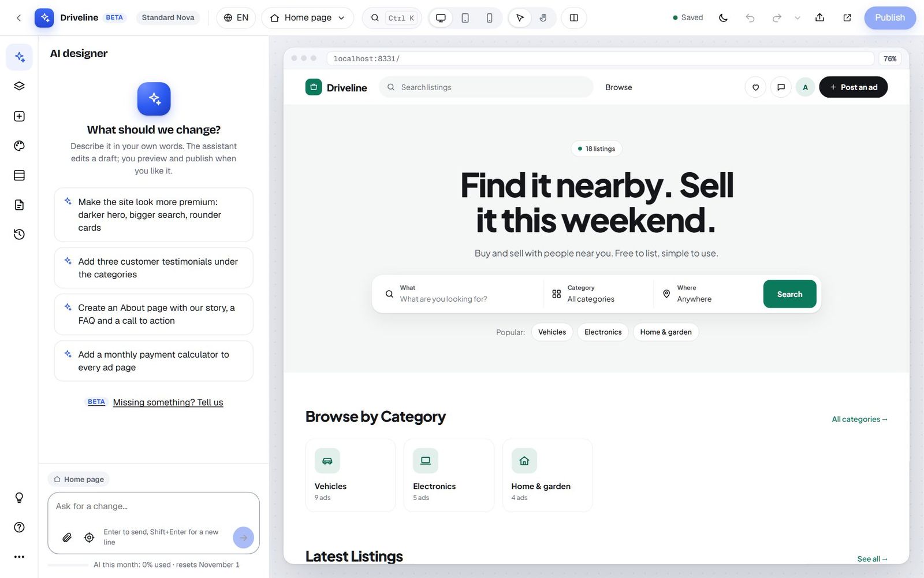Click the lightbulb tips icon
924x578 pixels.
tap(19, 498)
